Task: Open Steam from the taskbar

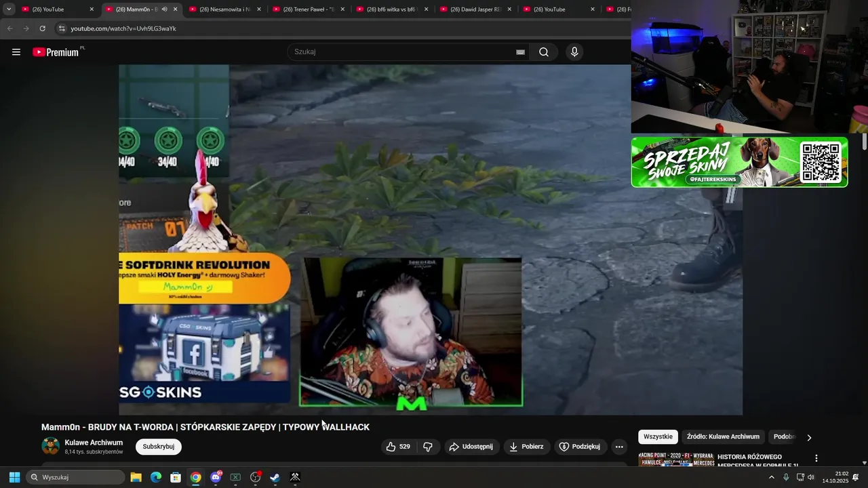Action: click(275, 477)
